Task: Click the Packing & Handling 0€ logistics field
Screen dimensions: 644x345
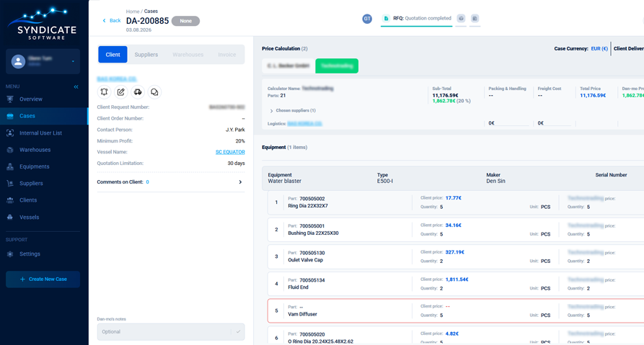Action: [507, 123]
